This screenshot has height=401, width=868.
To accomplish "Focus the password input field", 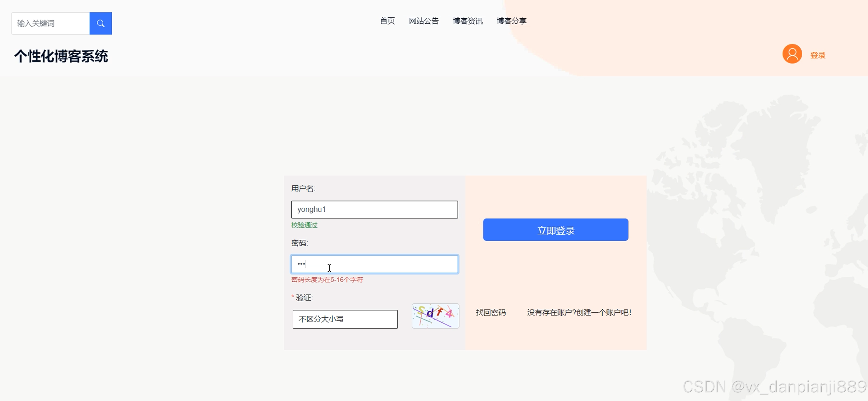I will click(374, 264).
